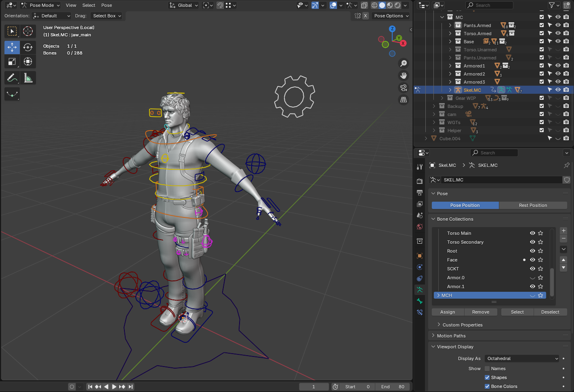Switch to wireframe viewport shading
Screen dimensions: 574x392
(374, 5)
